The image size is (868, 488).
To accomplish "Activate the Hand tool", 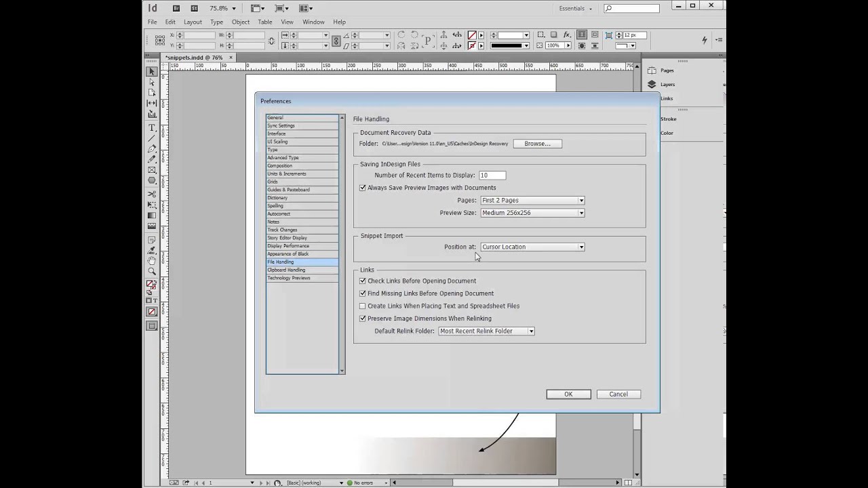I will (152, 261).
